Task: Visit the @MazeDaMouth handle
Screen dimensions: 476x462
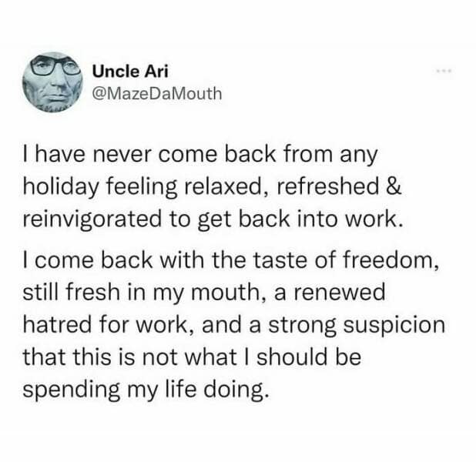Action: tap(156, 95)
